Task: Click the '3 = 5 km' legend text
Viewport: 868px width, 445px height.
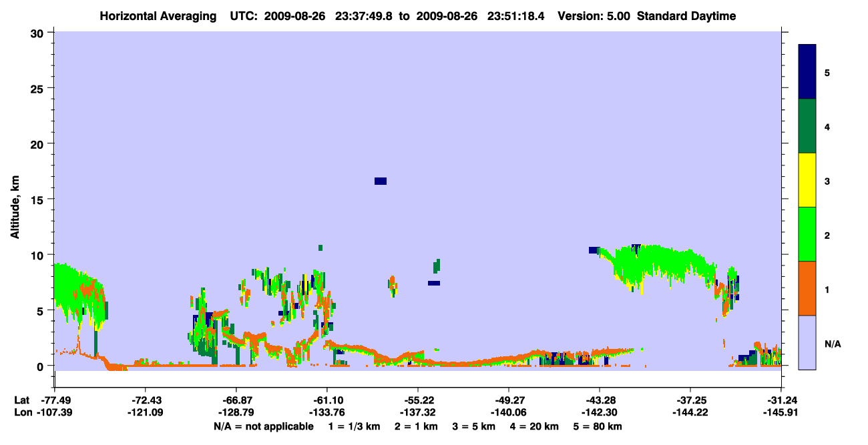Action: (x=474, y=426)
